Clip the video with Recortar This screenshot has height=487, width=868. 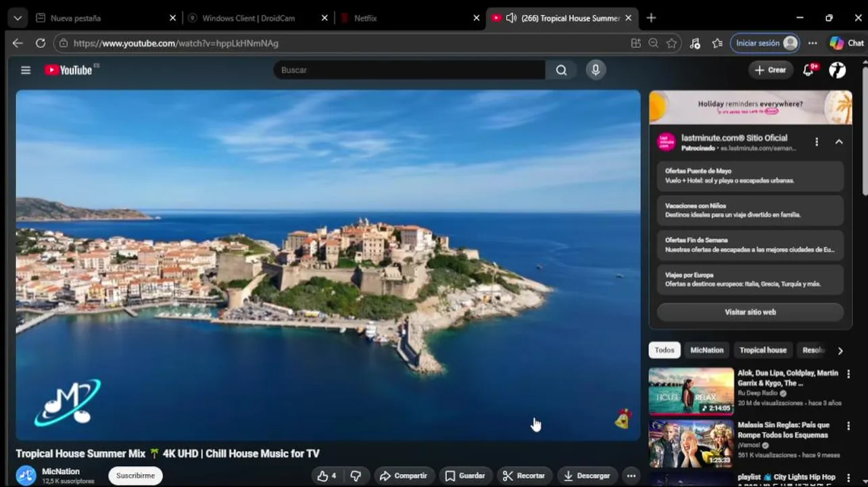coord(524,476)
